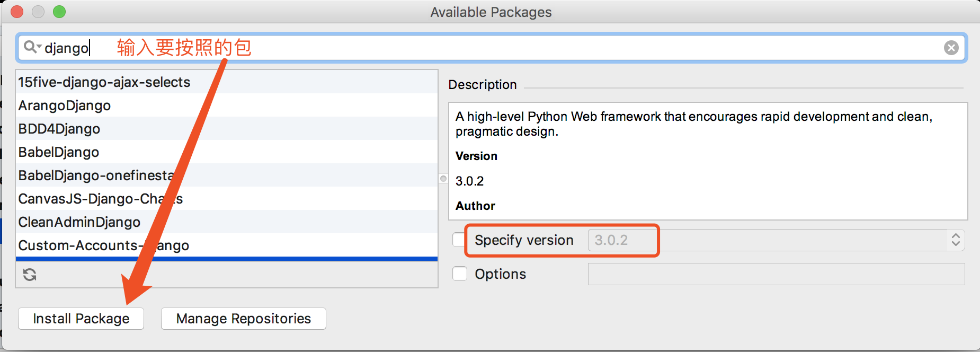Click the version combo box stepper arrows
980x352 pixels.
coord(956,240)
